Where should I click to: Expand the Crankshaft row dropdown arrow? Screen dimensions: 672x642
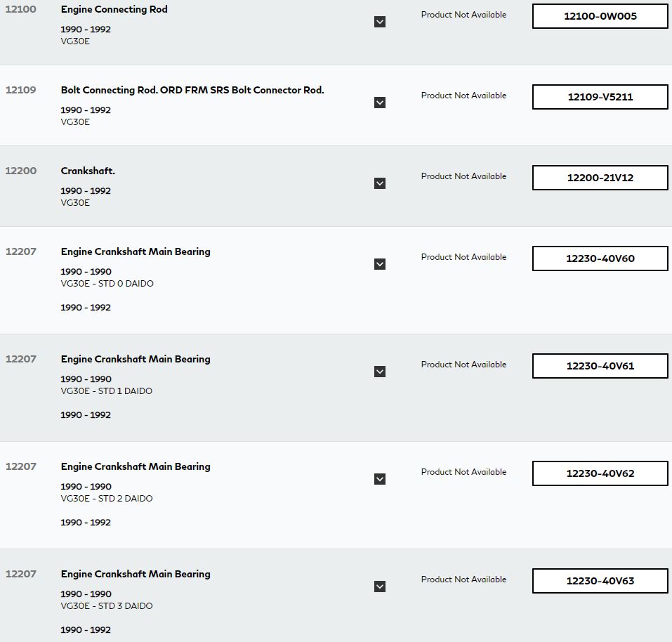(380, 183)
